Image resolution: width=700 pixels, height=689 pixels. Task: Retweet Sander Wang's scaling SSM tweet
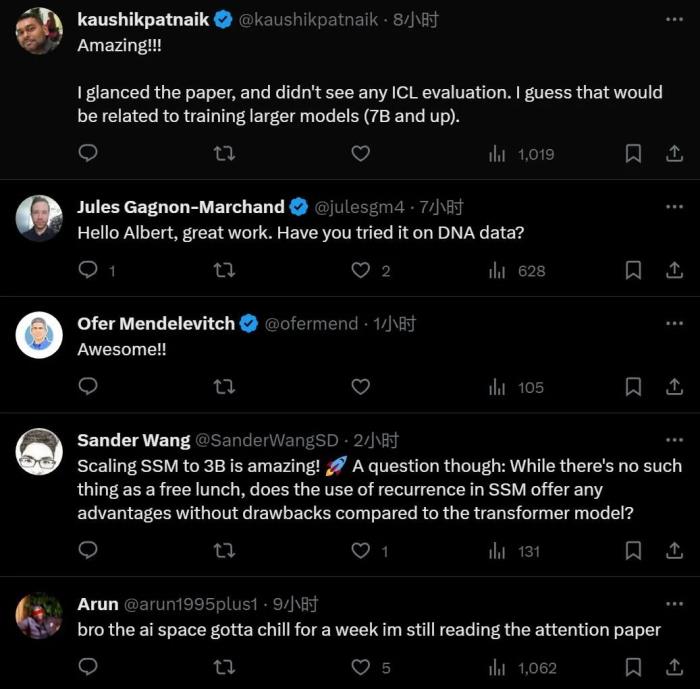(x=224, y=551)
